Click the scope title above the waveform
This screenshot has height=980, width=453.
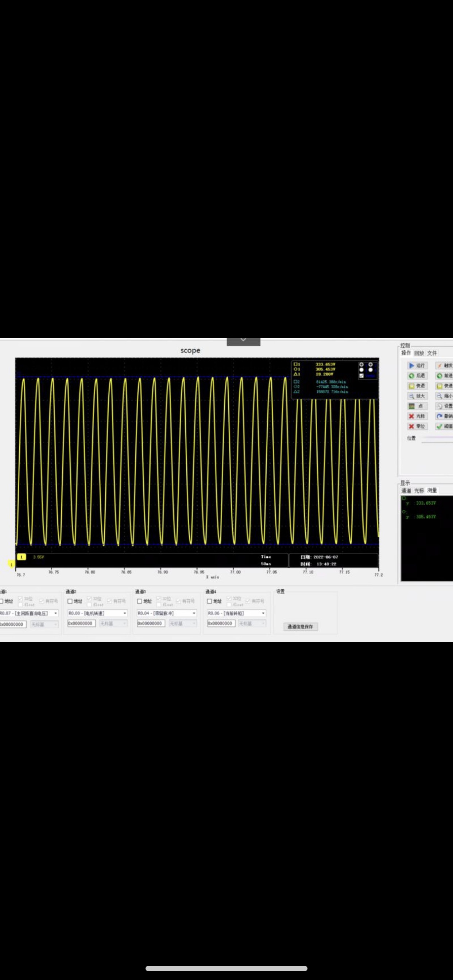click(x=190, y=350)
